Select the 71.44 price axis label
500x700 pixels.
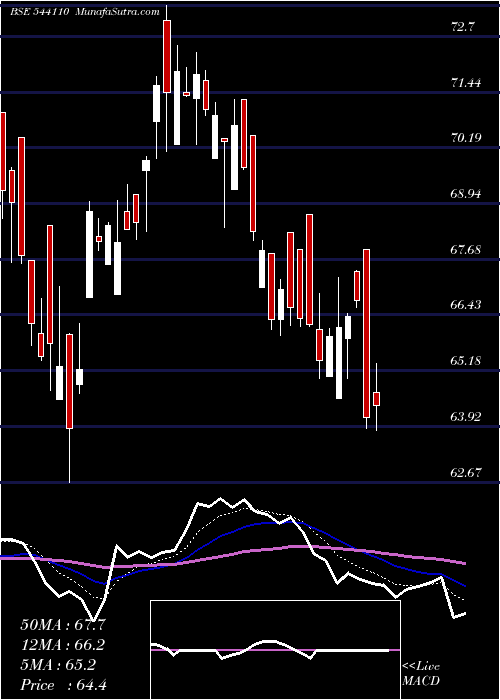(466, 82)
